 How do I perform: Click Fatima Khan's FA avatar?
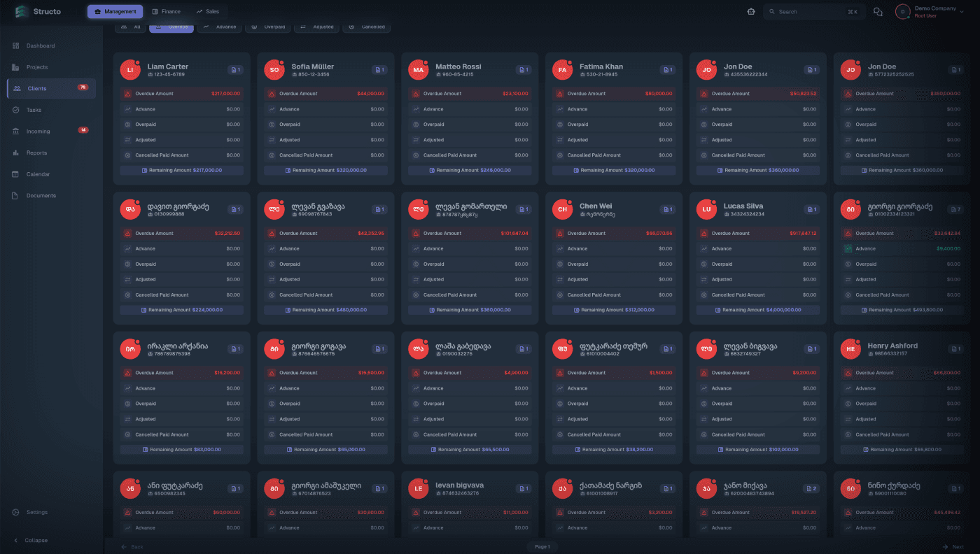(562, 70)
